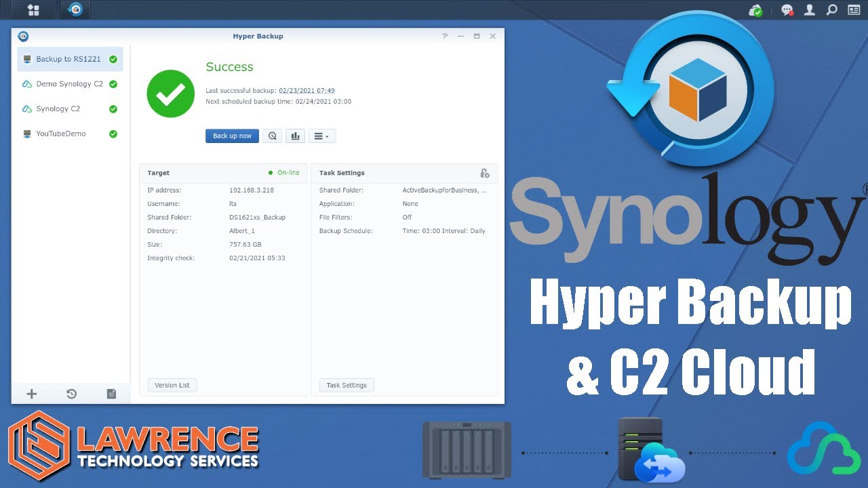Open the notifications chat bubble icon
The width and height of the screenshot is (868, 488).
[787, 10]
